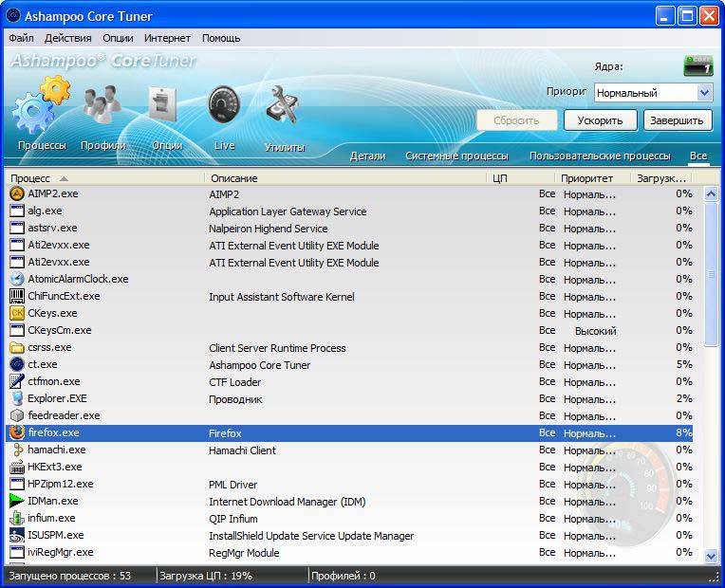Click the Высокий priority for CKeysCm.exe
Screen dimensions: 725x588
(x=596, y=331)
